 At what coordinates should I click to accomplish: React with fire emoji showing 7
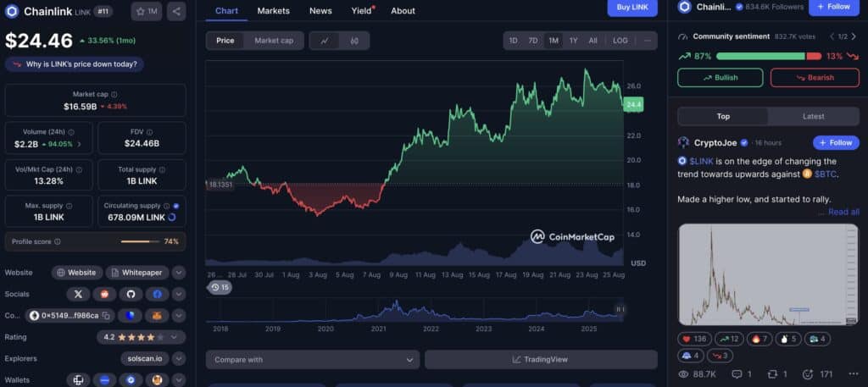pos(760,339)
